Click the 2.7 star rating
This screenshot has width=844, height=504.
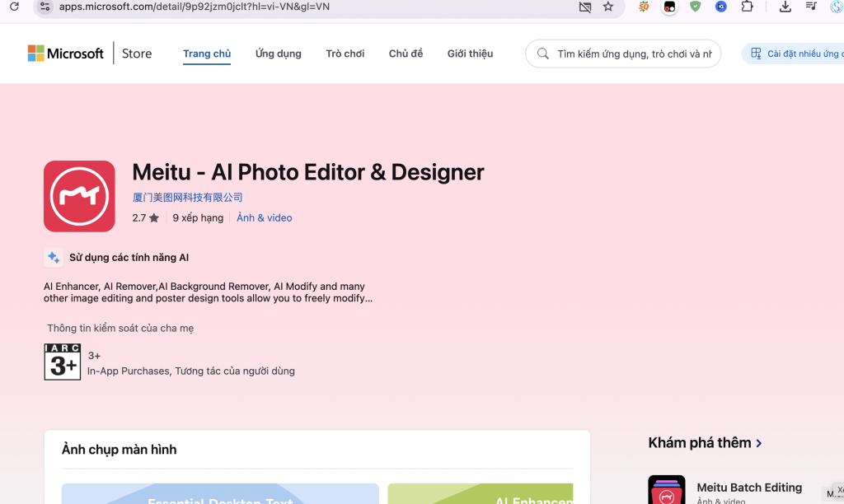click(x=145, y=218)
